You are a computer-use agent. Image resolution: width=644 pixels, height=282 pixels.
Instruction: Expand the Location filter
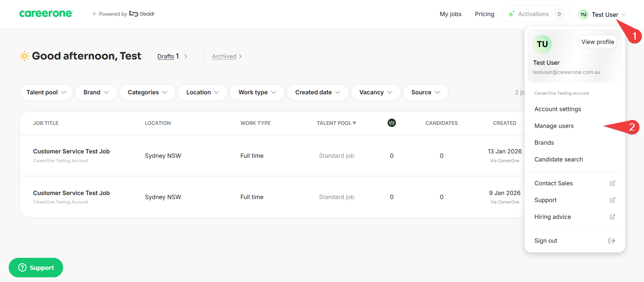pyautogui.click(x=203, y=92)
